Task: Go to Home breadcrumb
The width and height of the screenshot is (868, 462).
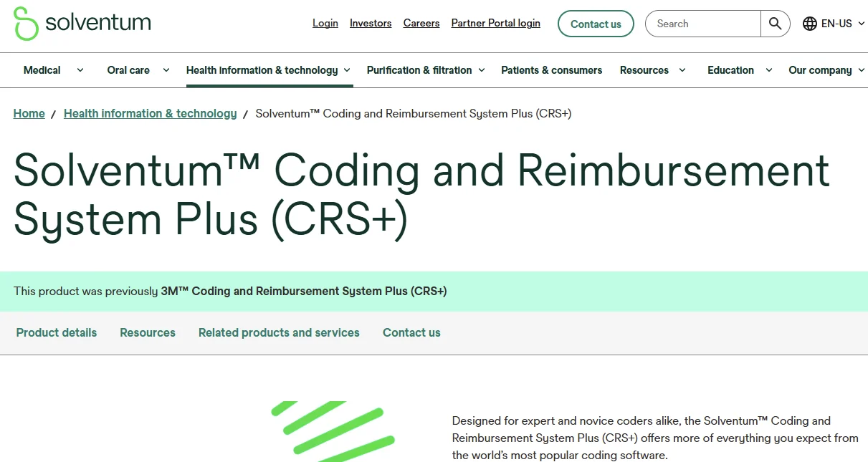Action: pyautogui.click(x=29, y=113)
